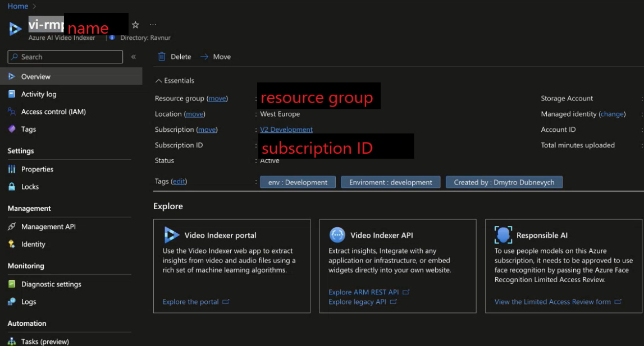Click the Storage Account label
This screenshot has width=644, height=346.
567,99
